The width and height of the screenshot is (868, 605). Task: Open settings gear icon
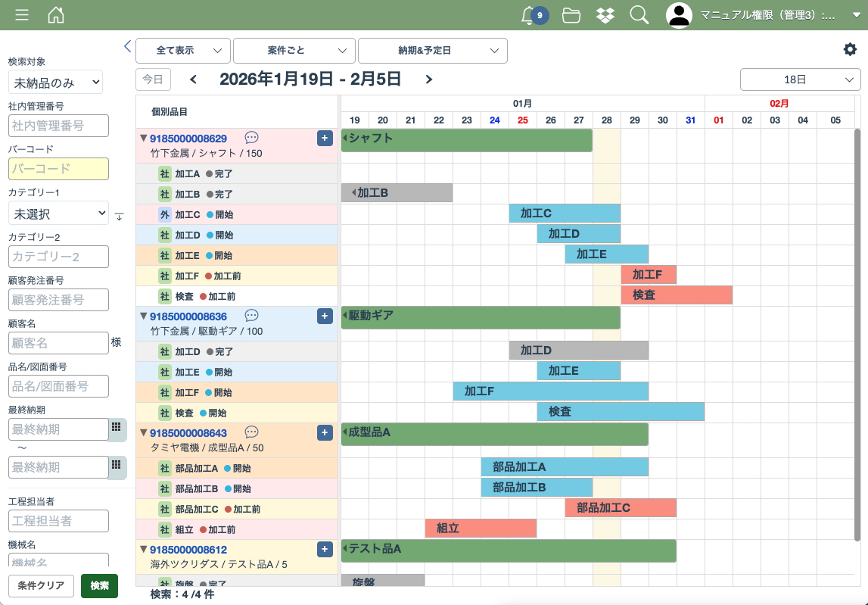tap(850, 49)
